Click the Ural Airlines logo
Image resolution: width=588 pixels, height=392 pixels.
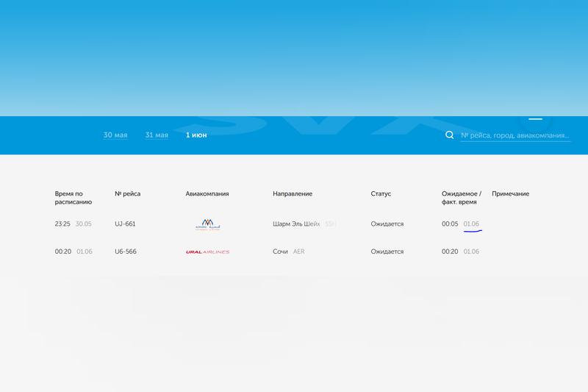tap(207, 252)
